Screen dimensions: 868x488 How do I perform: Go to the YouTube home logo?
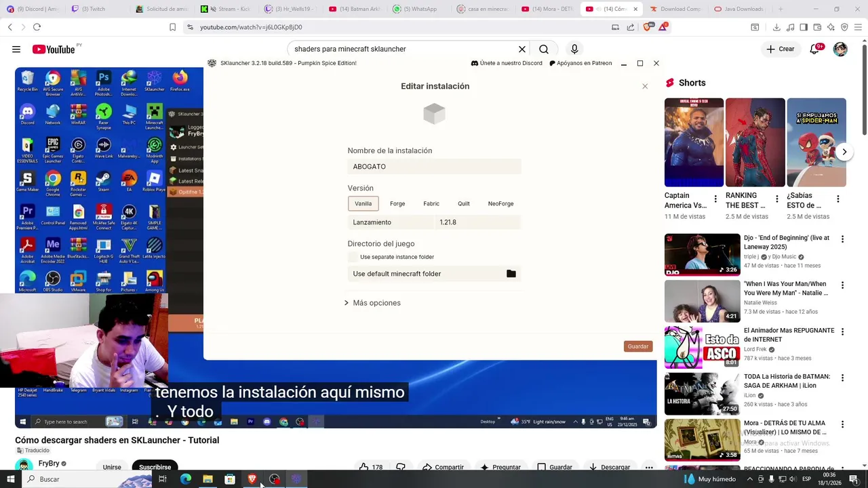[x=54, y=49]
